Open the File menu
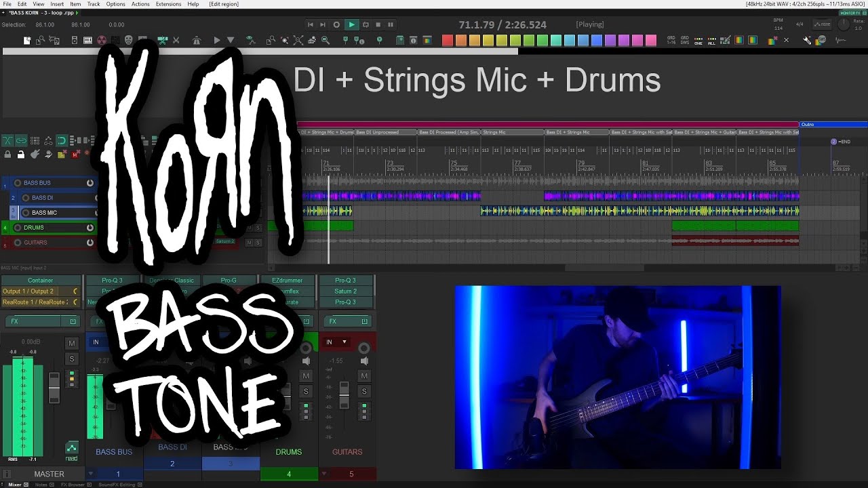 coord(7,4)
